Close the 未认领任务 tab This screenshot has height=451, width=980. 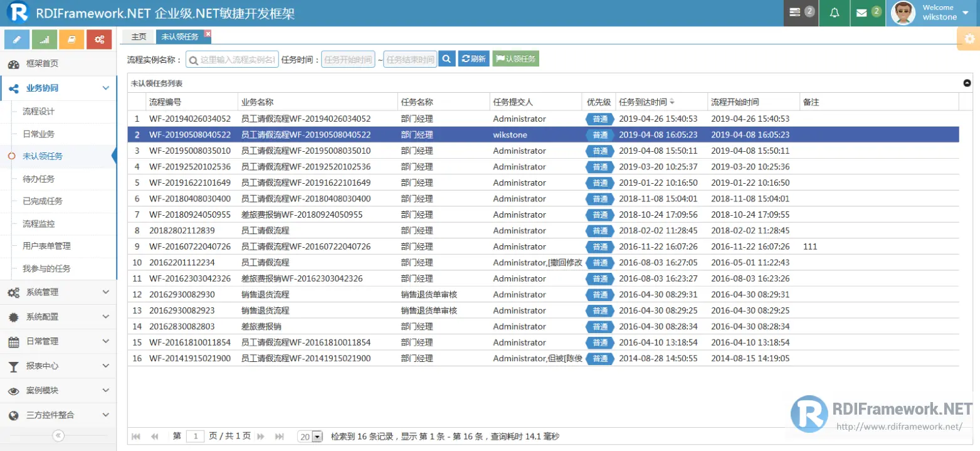pyautogui.click(x=208, y=33)
